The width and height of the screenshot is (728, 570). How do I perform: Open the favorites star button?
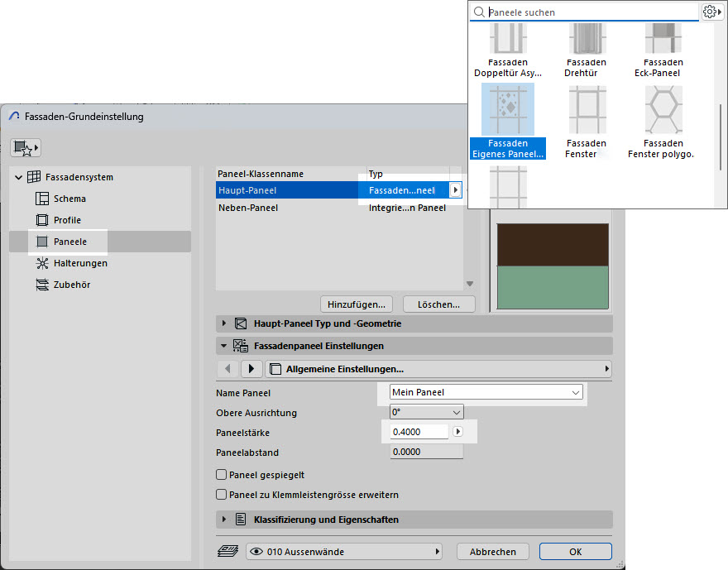[x=26, y=148]
